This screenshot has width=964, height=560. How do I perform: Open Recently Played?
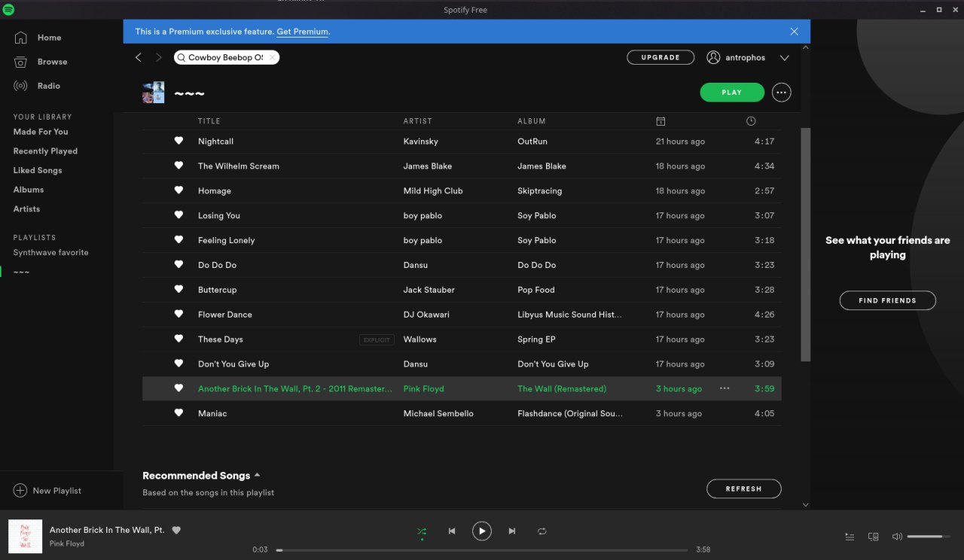click(45, 151)
